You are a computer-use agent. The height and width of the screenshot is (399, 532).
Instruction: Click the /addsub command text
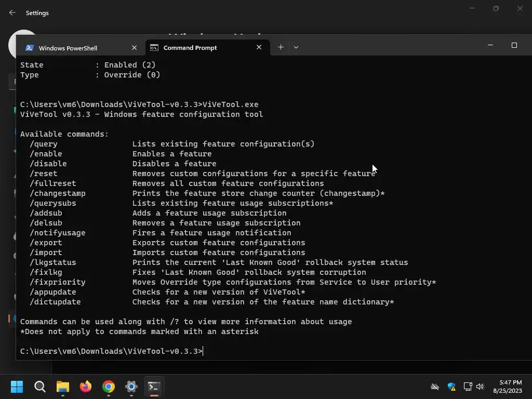pyautogui.click(x=46, y=213)
